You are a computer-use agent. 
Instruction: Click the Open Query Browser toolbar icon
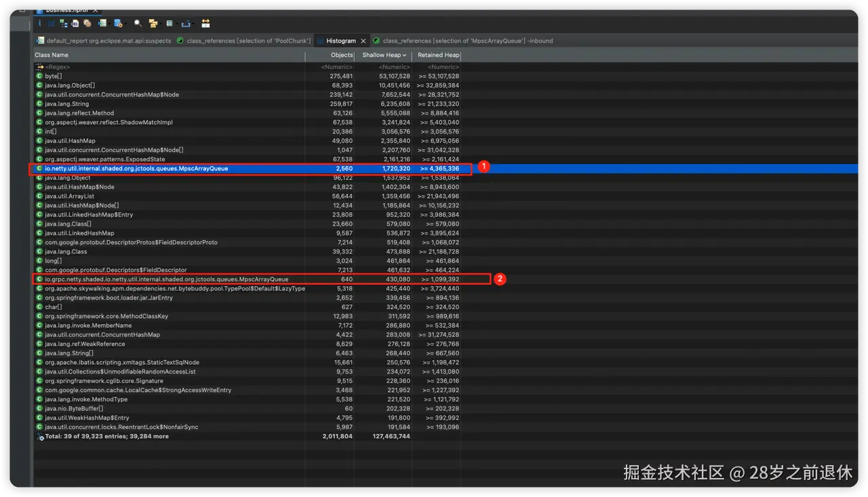(x=118, y=23)
